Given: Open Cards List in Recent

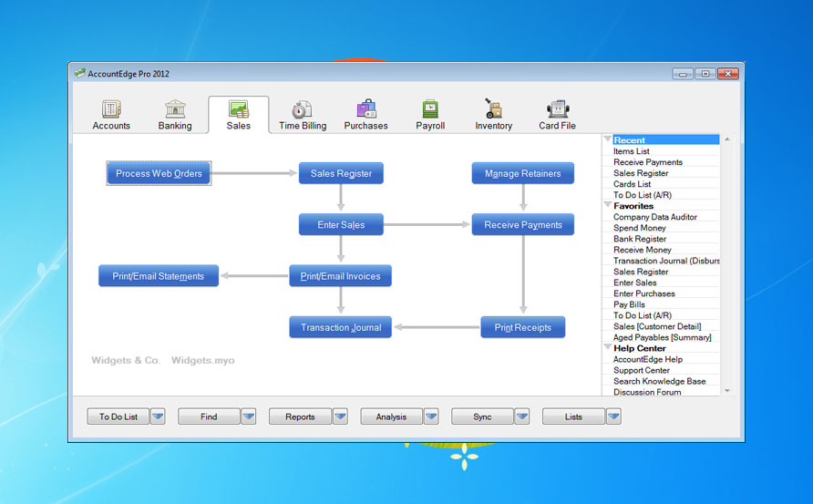Looking at the screenshot, I should 632,183.
